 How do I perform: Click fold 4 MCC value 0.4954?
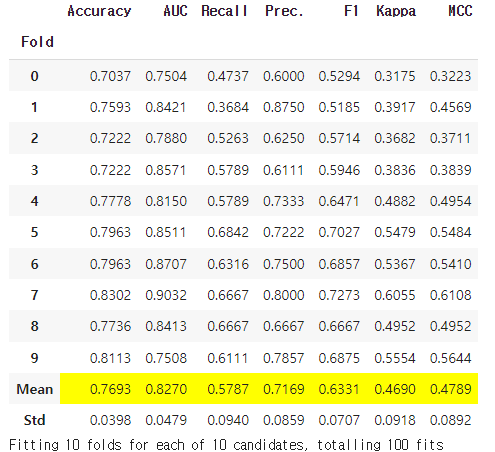click(x=450, y=201)
